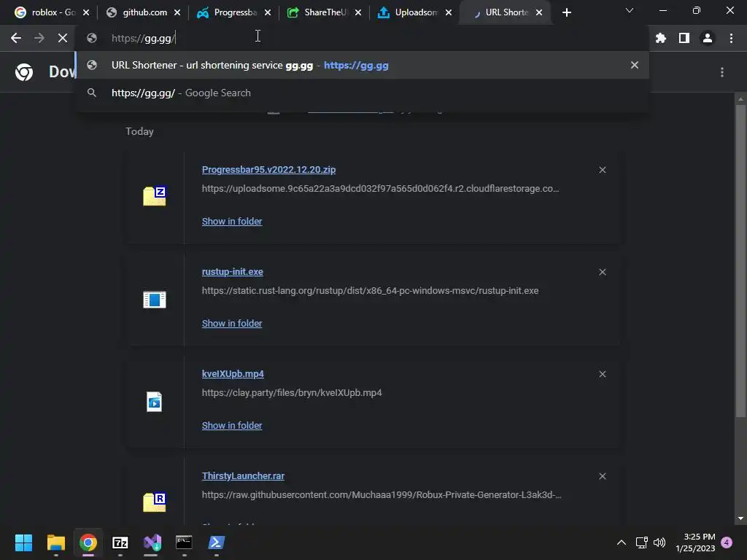Open rustup-init.exe download

[233, 272]
